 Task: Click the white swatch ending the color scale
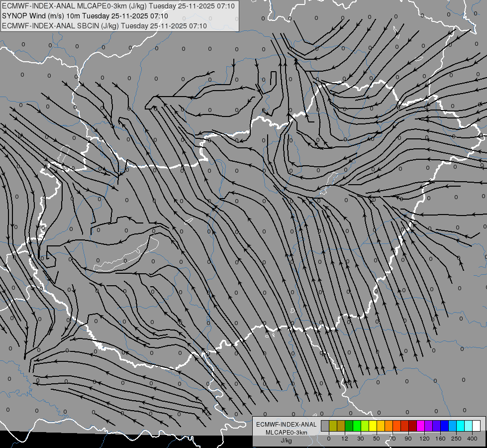tap(476, 426)
